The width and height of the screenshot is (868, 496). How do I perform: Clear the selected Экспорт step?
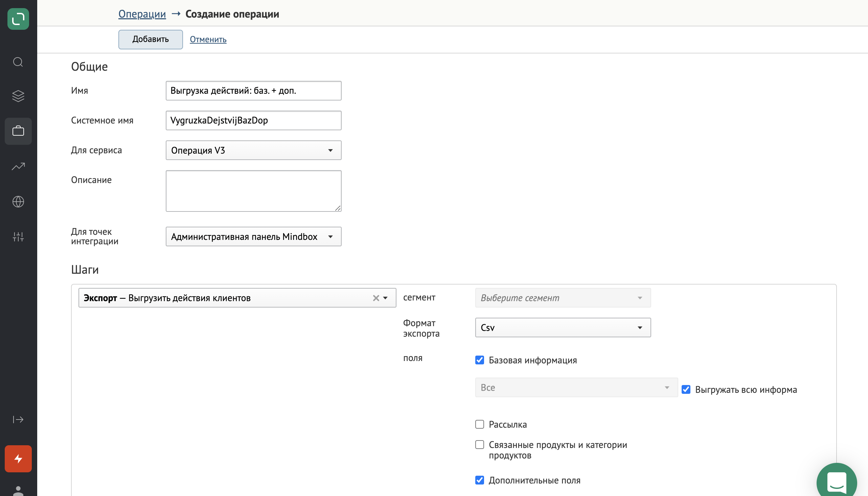click(x=376, y=298)
